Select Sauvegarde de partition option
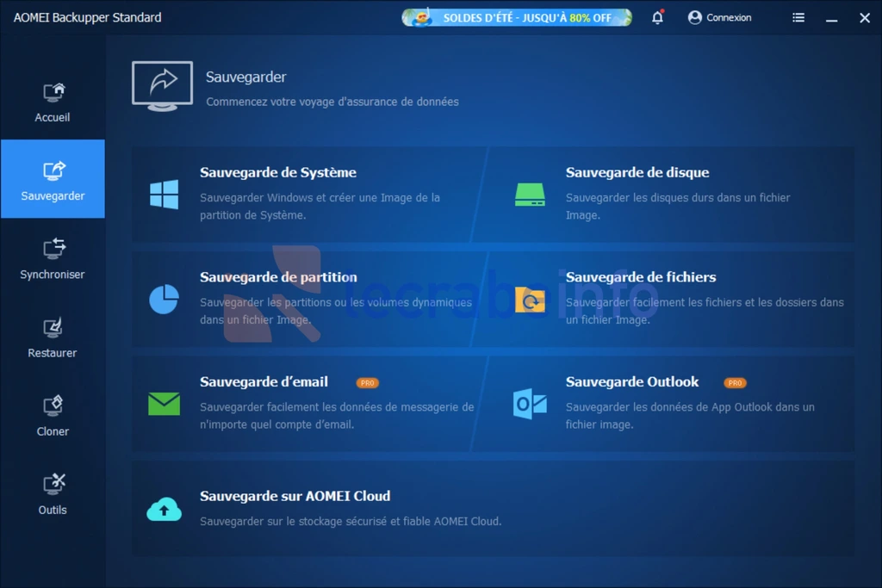 278,277
